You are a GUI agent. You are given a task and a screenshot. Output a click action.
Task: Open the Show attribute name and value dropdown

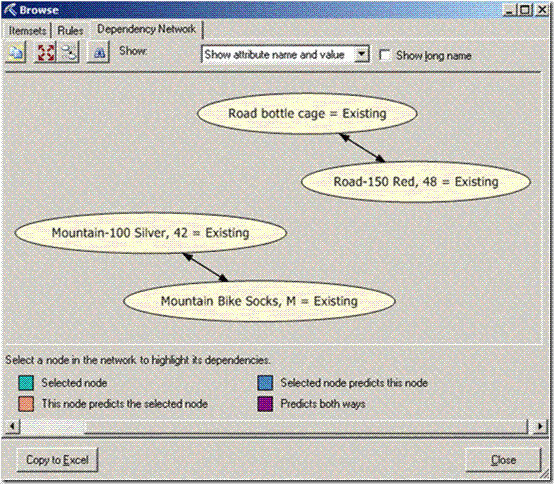285,54
